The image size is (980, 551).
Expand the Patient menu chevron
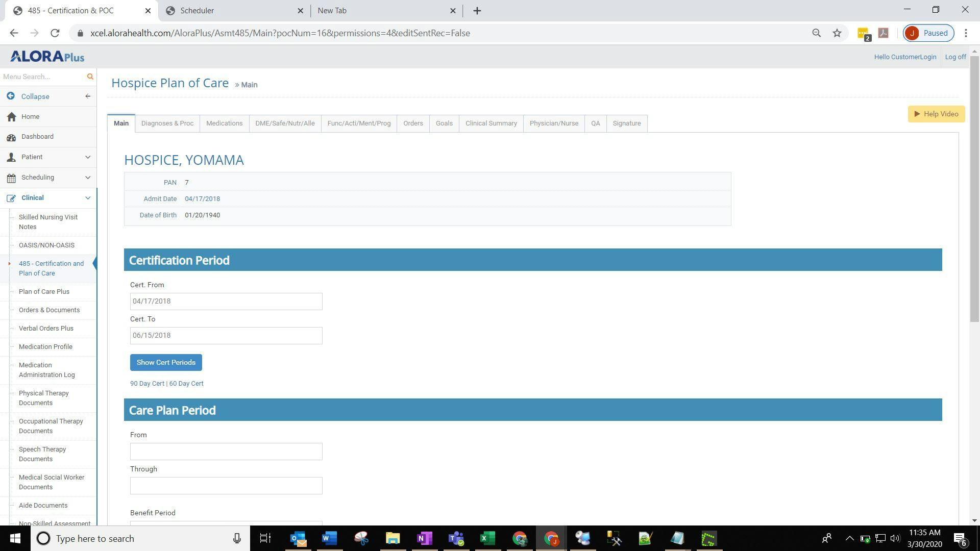(87, 157)
